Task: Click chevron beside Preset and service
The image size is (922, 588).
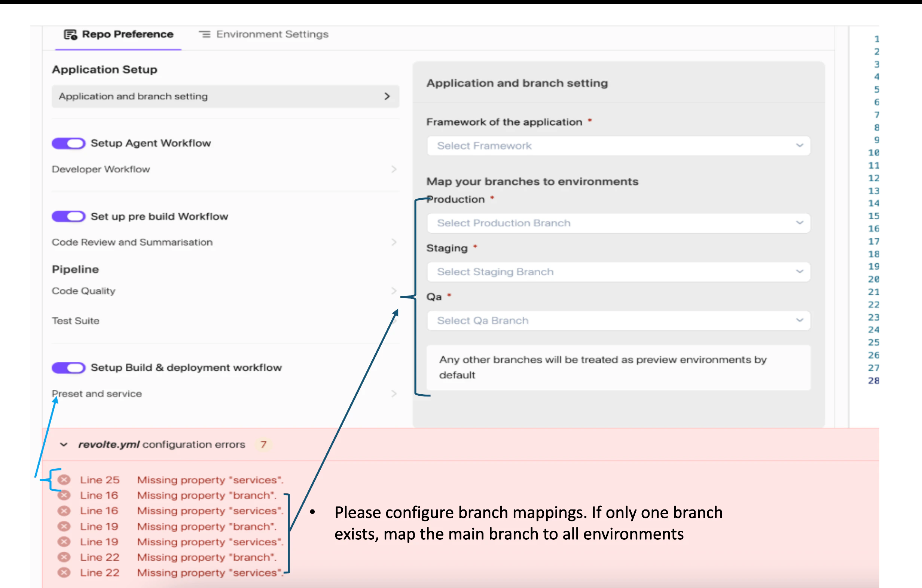Action: pyautogui.click(x=394, y=393)
